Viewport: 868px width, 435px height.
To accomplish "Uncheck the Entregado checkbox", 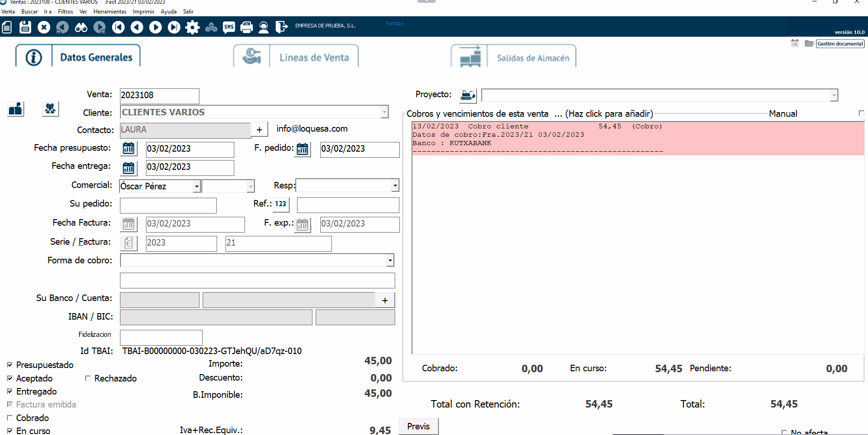I will (10, 391).
